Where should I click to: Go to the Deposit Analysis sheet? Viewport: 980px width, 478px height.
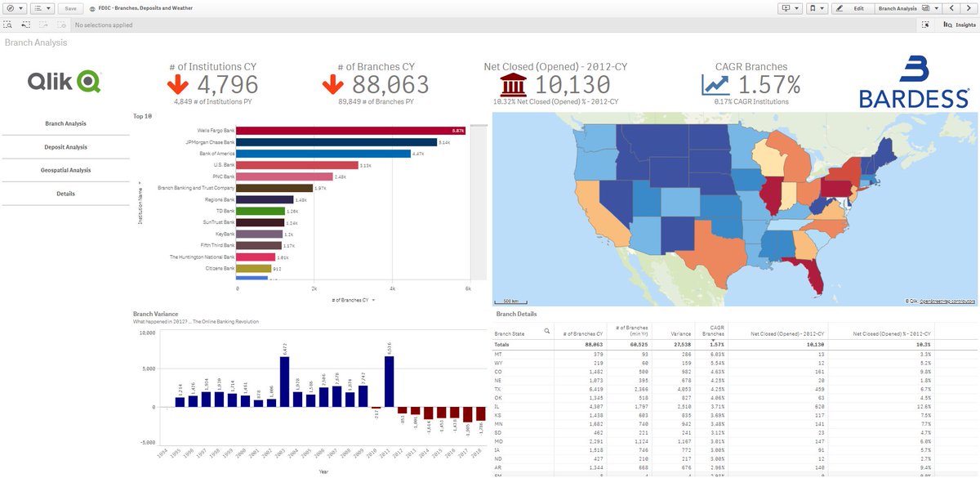click(65, 147)
